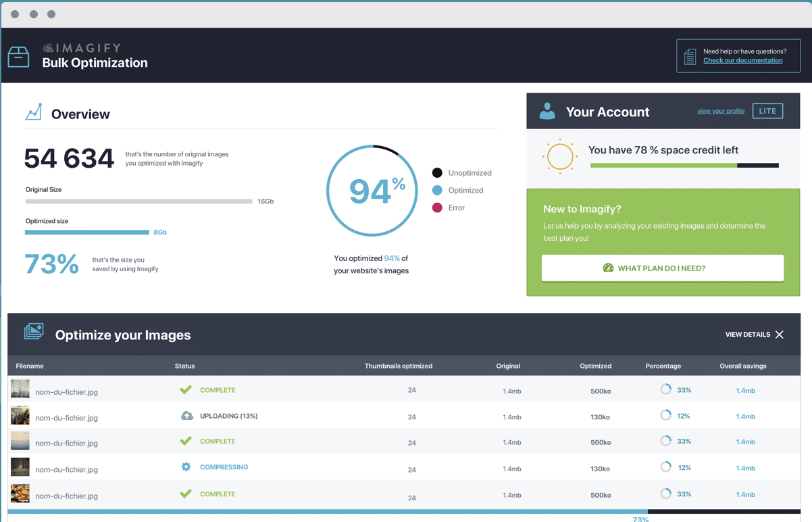This screenshot has height=522, width=812.
Task: Click the sun icon for space credit
Action: 559,157
